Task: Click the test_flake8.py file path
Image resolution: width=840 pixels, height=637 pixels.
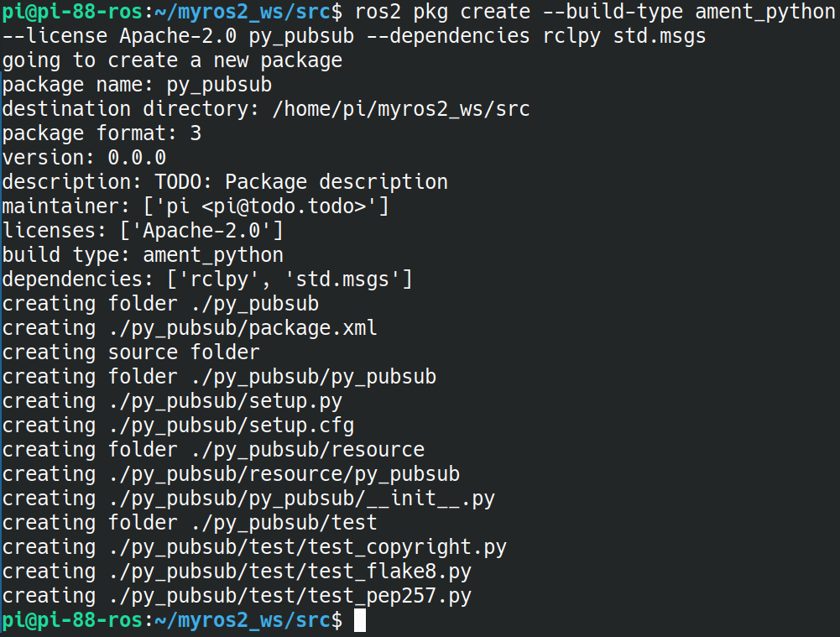Action: (x=290, y=572)
